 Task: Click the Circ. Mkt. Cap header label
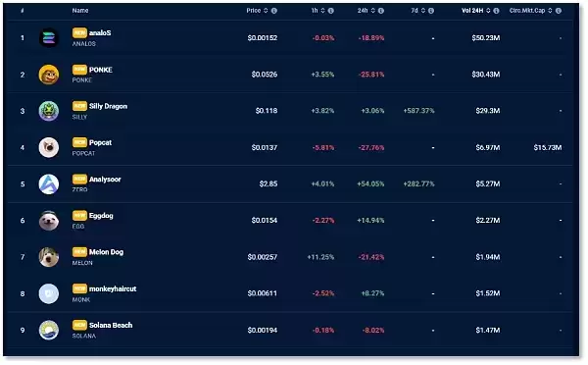point(527,11)
